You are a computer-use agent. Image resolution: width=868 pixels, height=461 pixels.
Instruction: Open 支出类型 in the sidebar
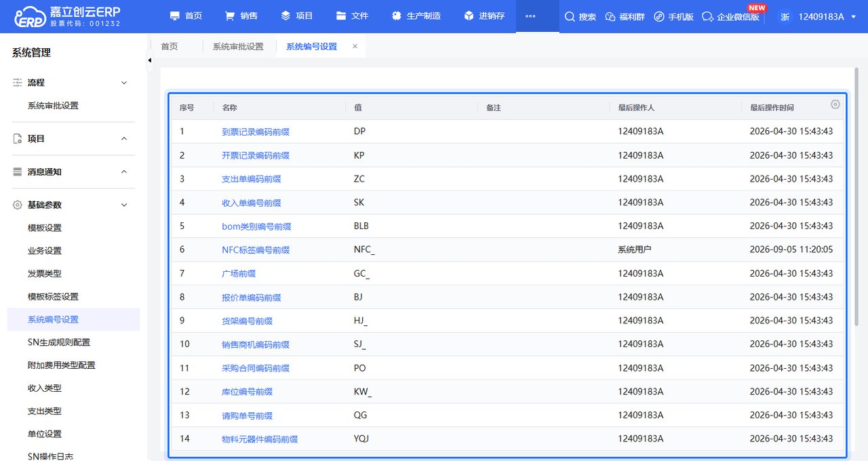click(x=45, y=412)
